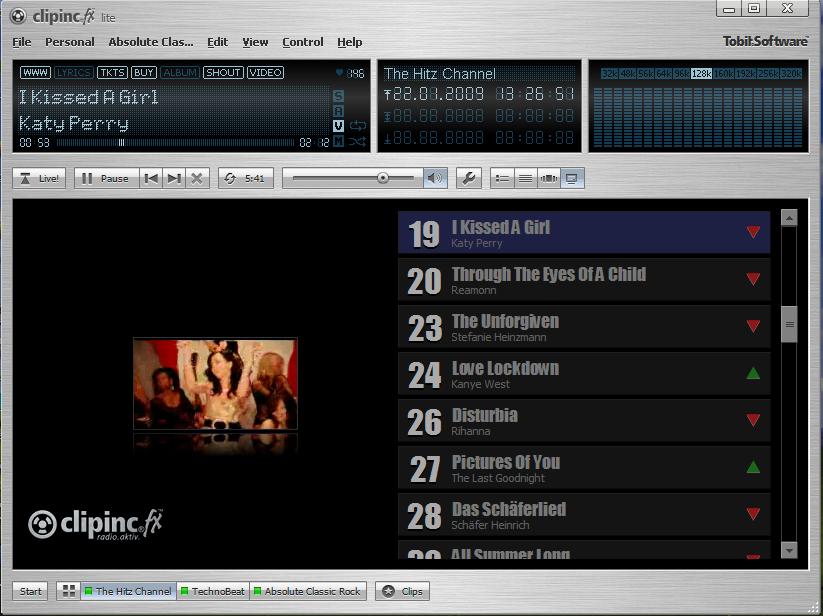
Task: Click the track progress bar in the display
Action: tap(175, 142)
